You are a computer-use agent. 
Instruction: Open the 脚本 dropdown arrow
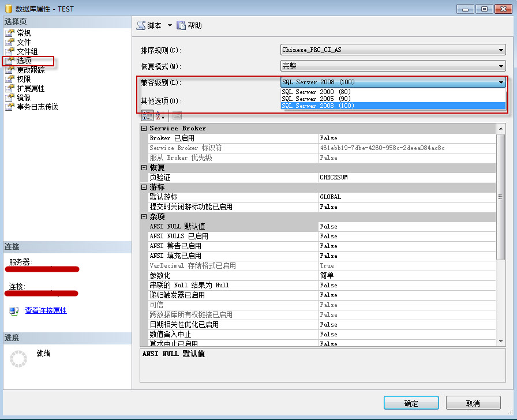pyautogui.click(x=170, y=25)
